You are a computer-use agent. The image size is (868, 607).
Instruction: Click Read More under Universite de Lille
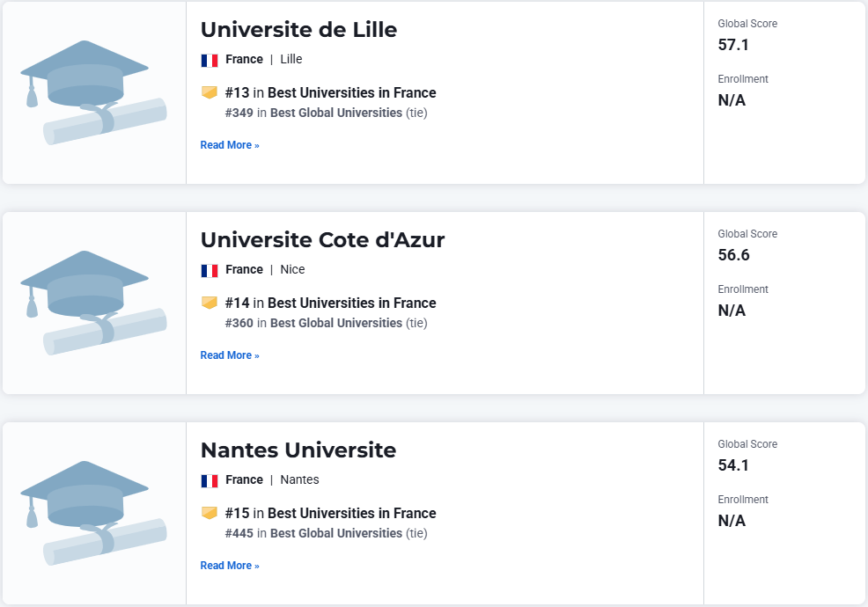click(x=230, y=145)
